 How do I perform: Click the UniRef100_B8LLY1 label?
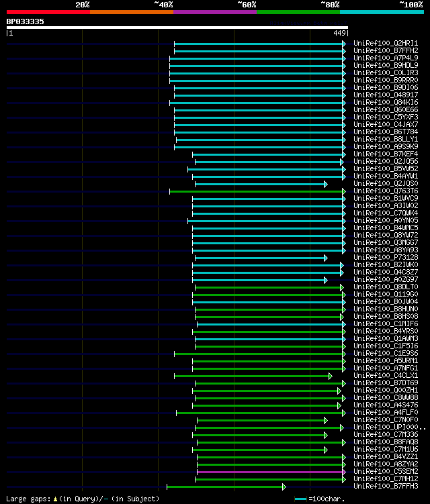pos(386,139)
